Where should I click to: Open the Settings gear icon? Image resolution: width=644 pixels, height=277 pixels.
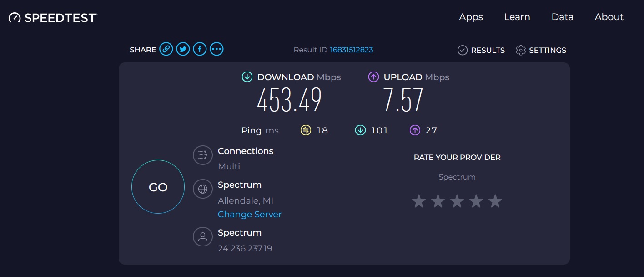click(521, 50)
